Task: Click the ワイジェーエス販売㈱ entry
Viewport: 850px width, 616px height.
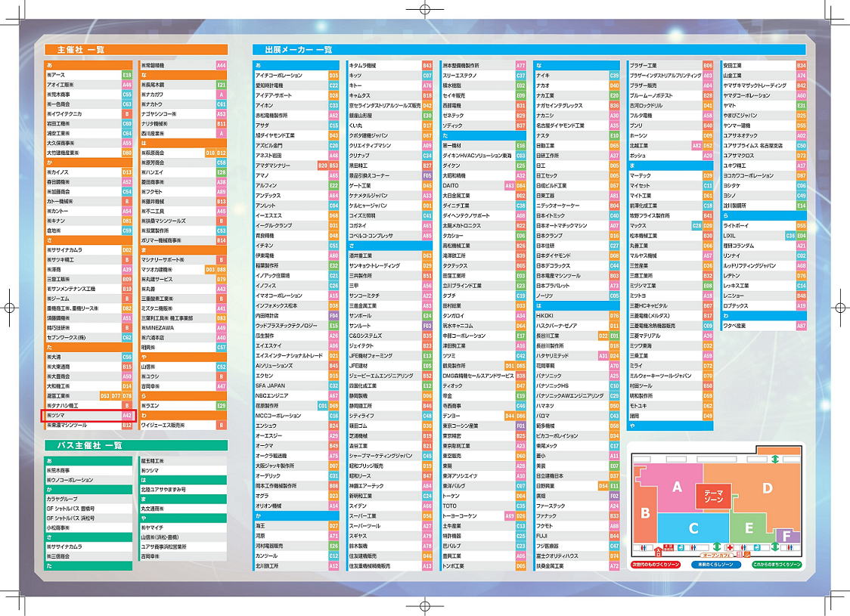Action: click(x=183, y=426)
